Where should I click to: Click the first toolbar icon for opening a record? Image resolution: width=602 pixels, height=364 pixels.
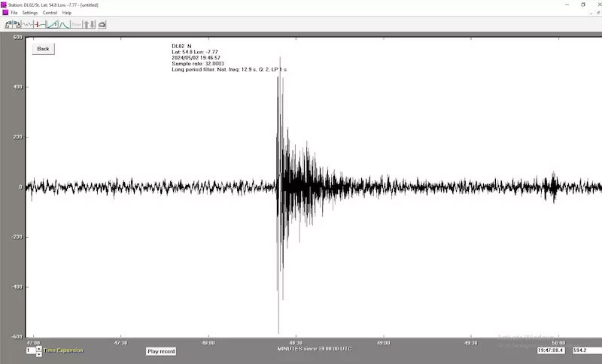(9, 24)
